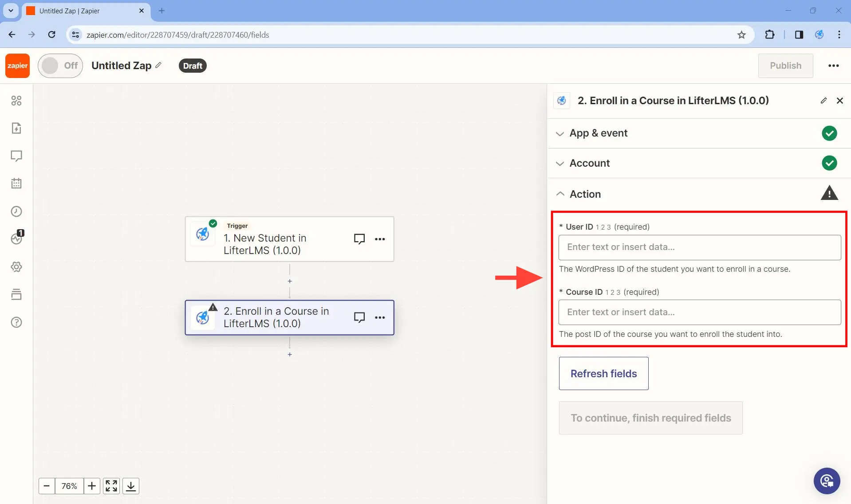Viewport: 851px width, 504px height.
Task: Click the Action warning triangle icon
Action: (829, 193)
